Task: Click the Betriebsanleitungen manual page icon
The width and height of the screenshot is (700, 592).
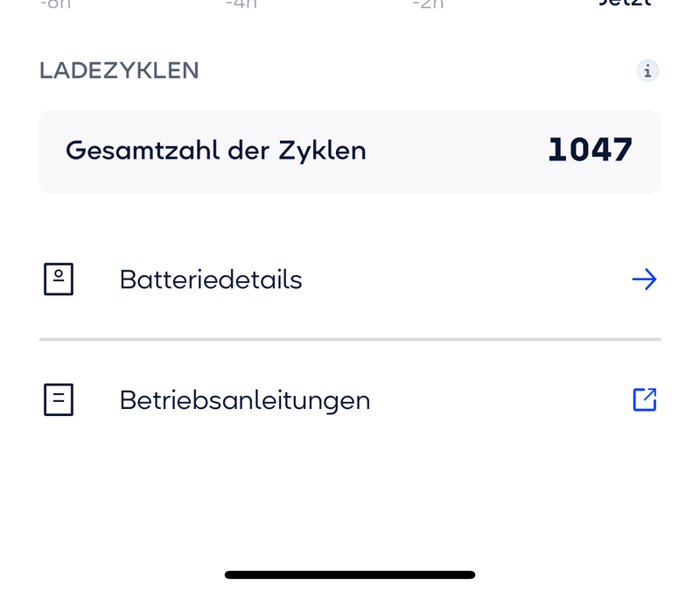Action: 59,400
